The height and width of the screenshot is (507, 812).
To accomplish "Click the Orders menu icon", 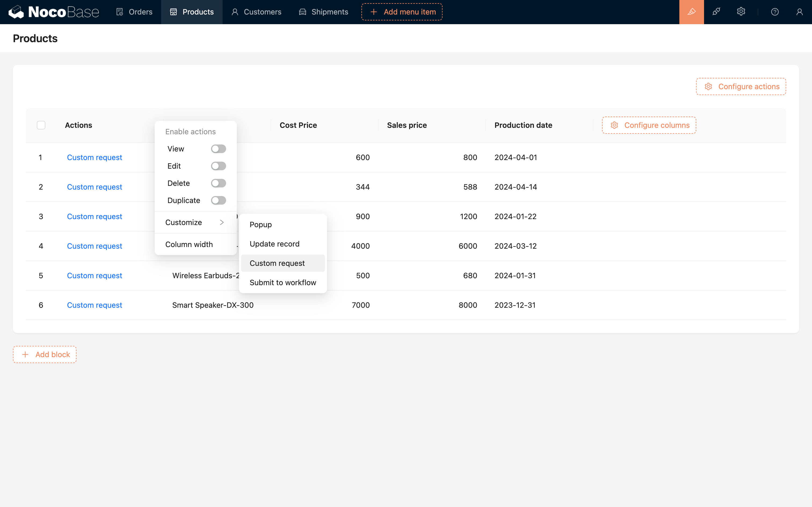I will (120, 12).
